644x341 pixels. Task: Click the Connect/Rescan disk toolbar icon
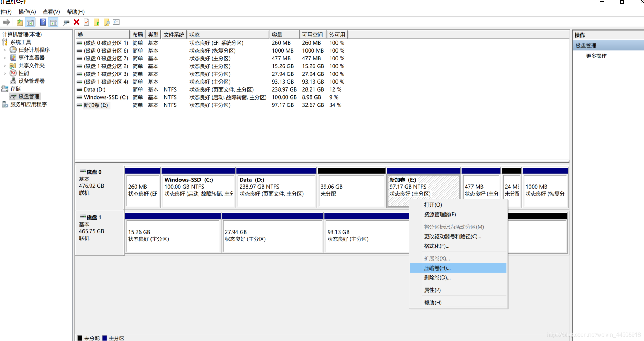click(66, 22)
